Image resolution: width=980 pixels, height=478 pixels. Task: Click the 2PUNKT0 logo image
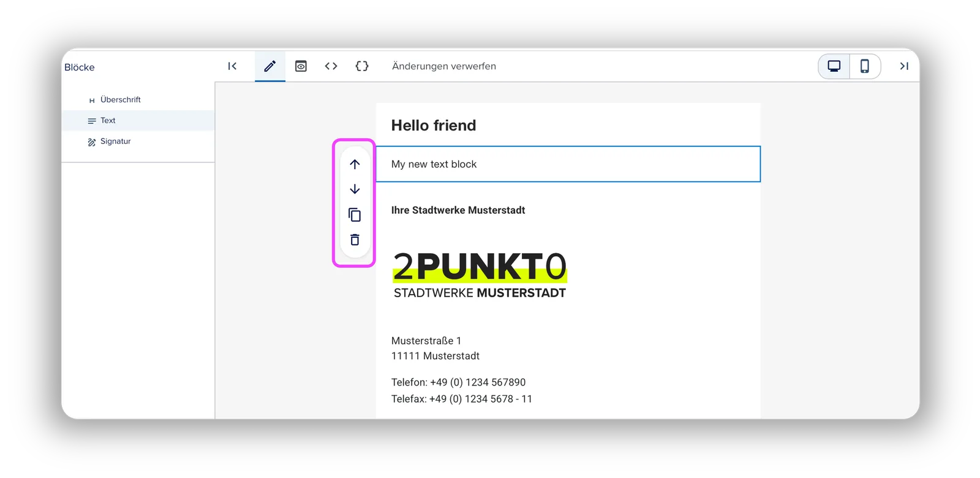click(x=480, y=275)
